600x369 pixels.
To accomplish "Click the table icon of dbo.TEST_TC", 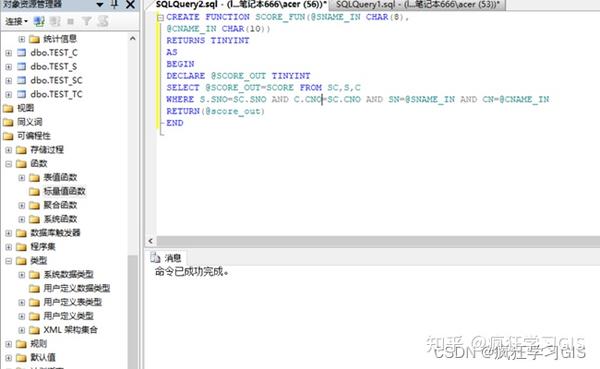I will pos(22,94).
